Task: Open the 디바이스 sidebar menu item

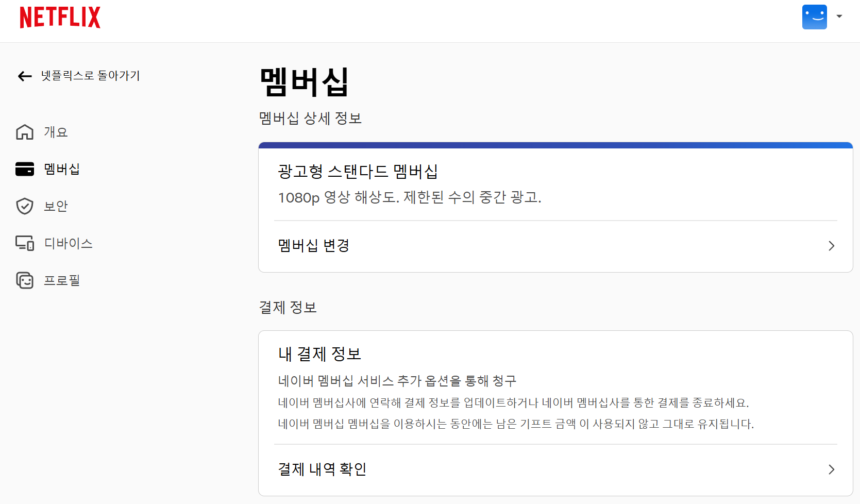Action: pyautogui.click(x=68, y=243)
